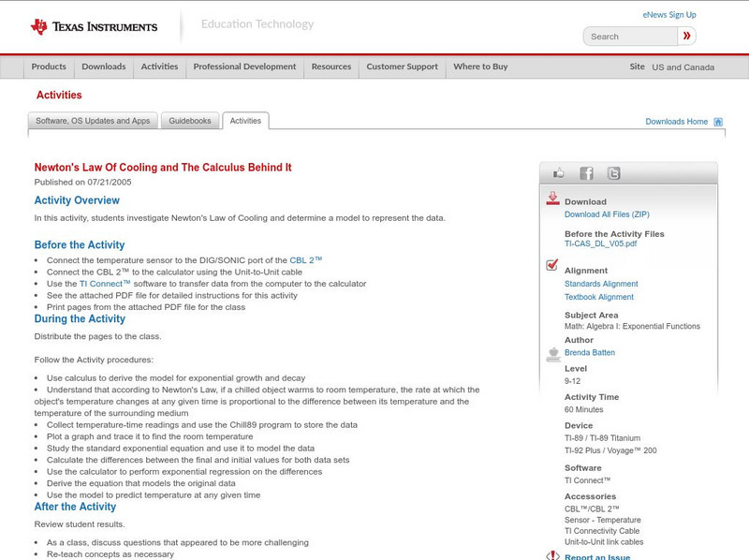Click 'TI-89 / TI-89 Titanium' device text
The width and height of the screenshot is (749, 560).
pyautogui.click(x=602, y=438)
